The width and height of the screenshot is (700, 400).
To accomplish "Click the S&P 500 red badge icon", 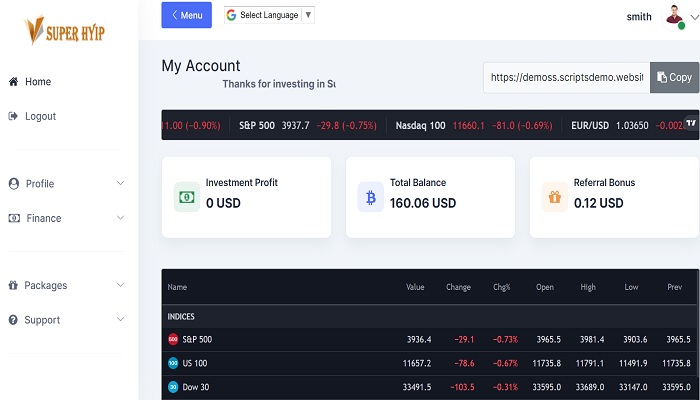I will tap(173, 339).
